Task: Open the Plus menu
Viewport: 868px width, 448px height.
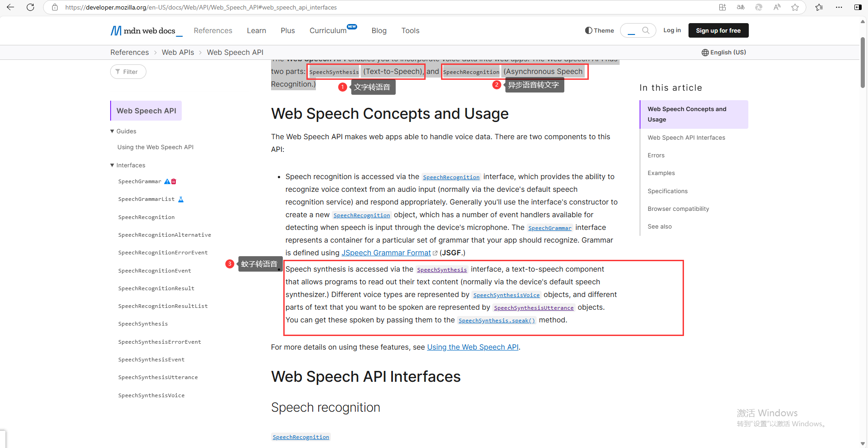Action: point(288,30)
